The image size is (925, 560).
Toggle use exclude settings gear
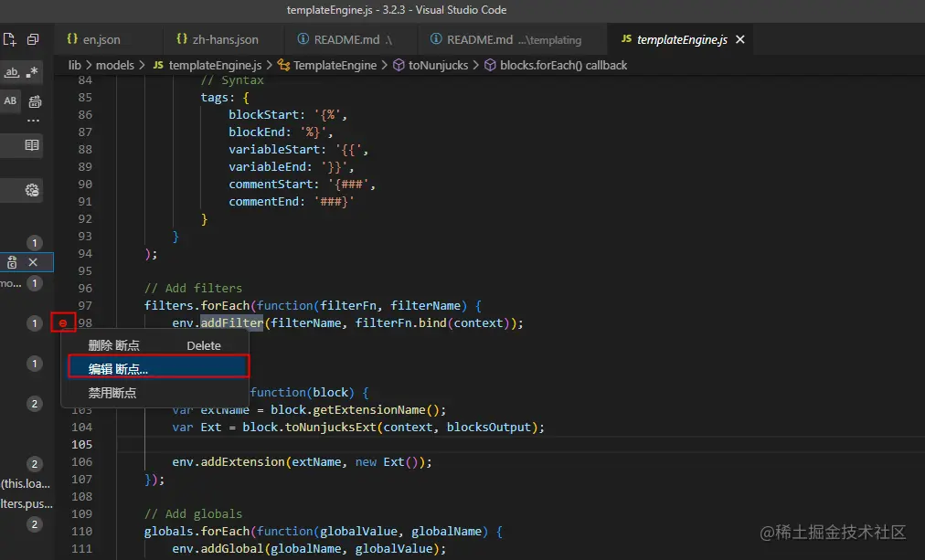[32, 190]
